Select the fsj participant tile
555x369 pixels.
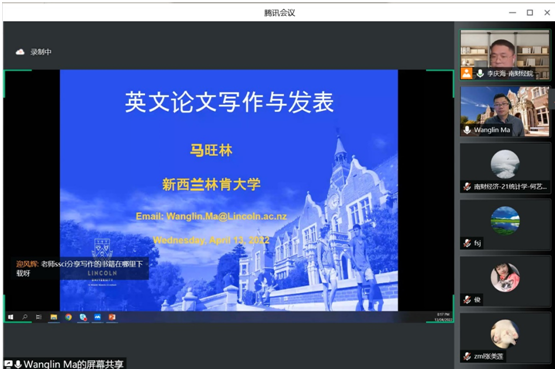click(505, 225)
